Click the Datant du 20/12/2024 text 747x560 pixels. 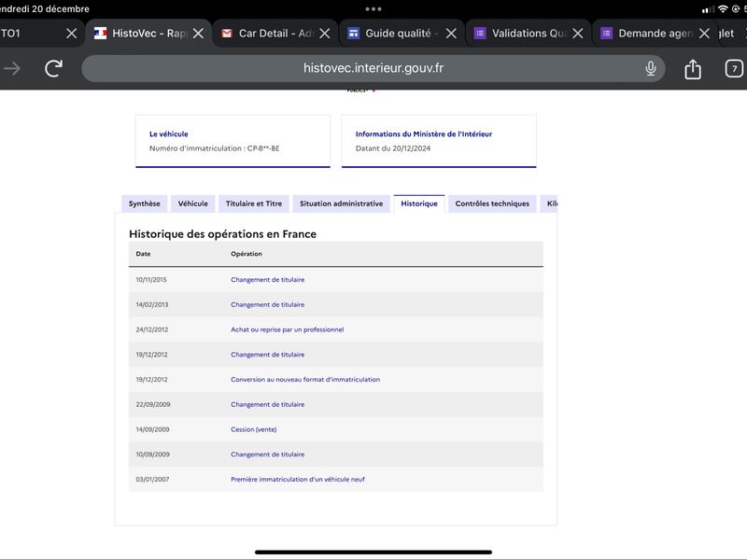coord(393,148)
